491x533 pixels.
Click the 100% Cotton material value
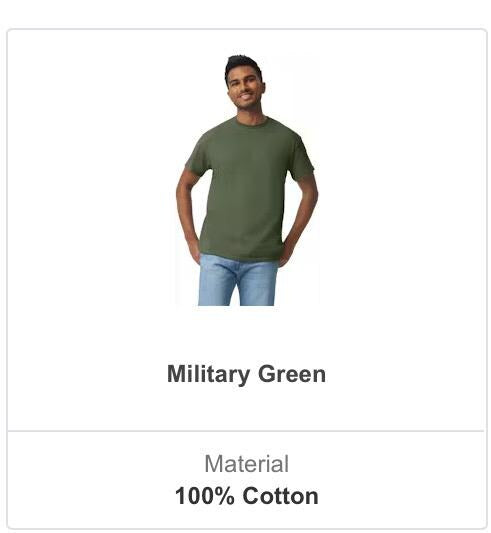pos(247,496)
